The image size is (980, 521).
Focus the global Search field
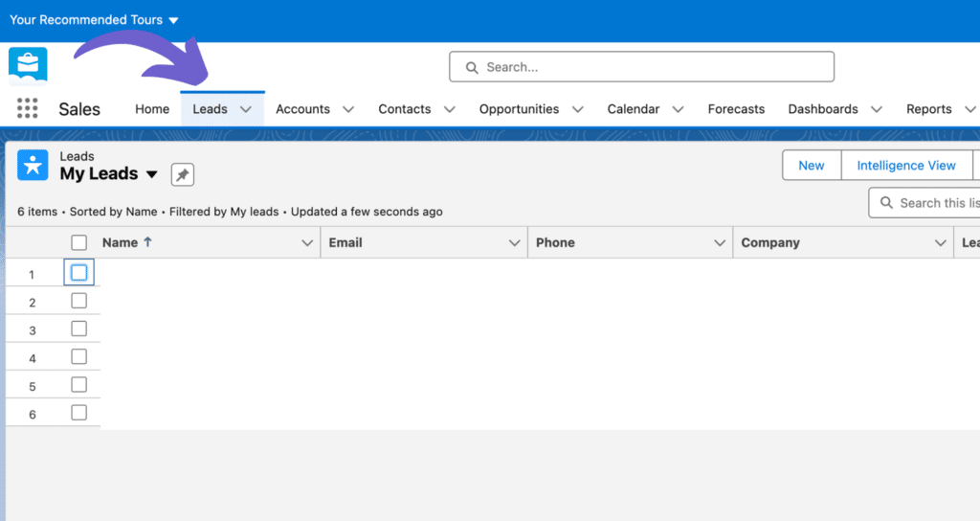coord(651,67)
